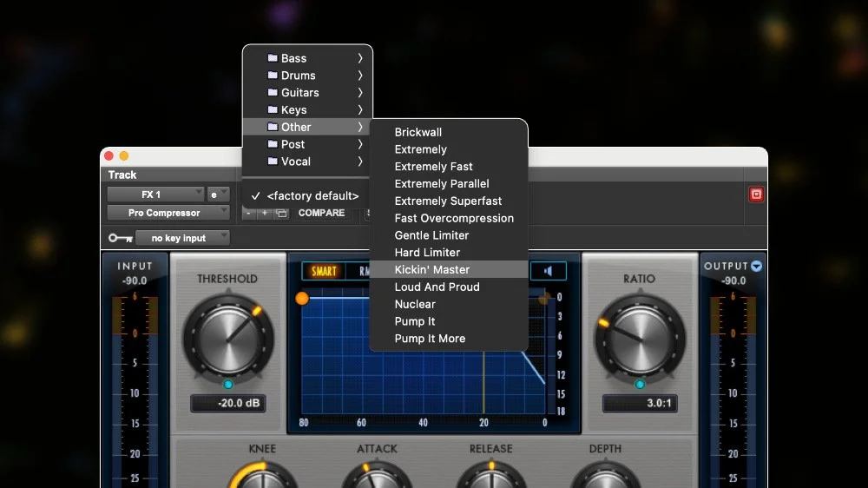Open the Post presets folder
The width and height of the screenshot is (868, 488).
coord(307,144)
